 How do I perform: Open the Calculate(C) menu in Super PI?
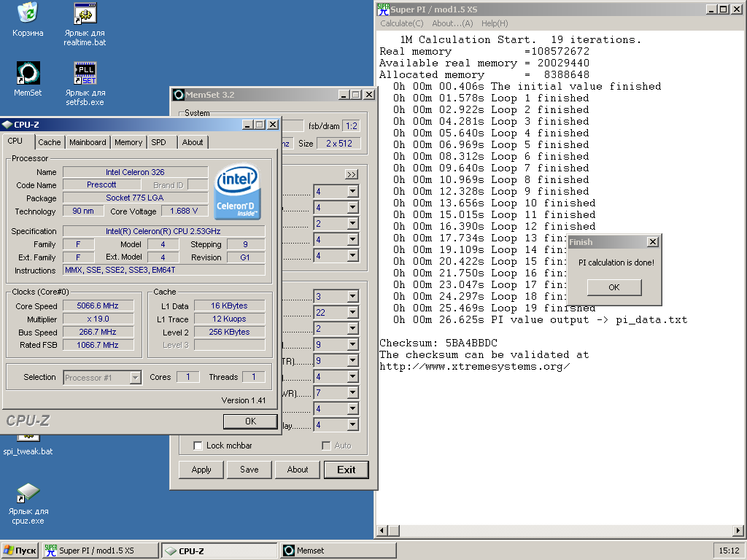click(x=402, y=23)
